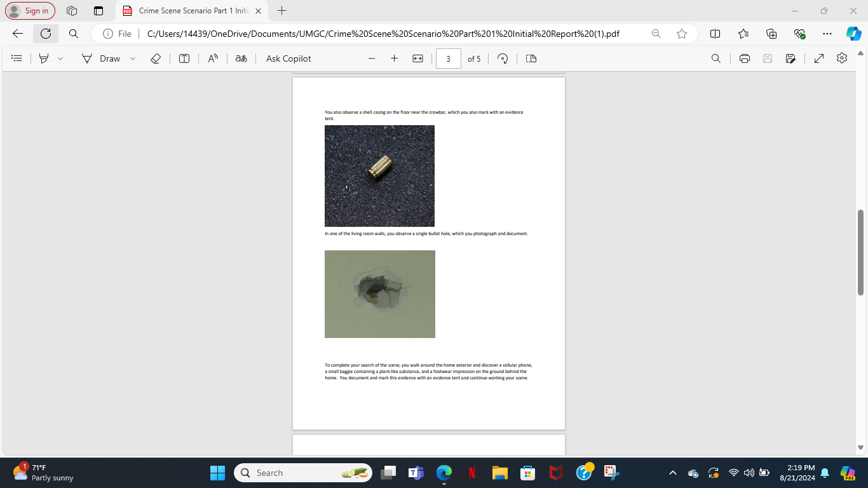Activate Read aloud for the PDF
This screenshot has height=488, width=868.
(x=212, y=58)
